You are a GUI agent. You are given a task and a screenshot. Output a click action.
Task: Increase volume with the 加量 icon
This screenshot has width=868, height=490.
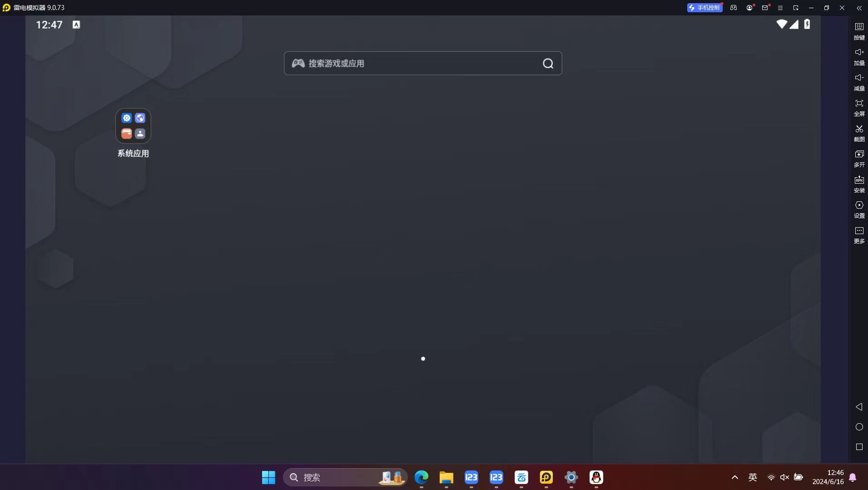click(859, 56)
